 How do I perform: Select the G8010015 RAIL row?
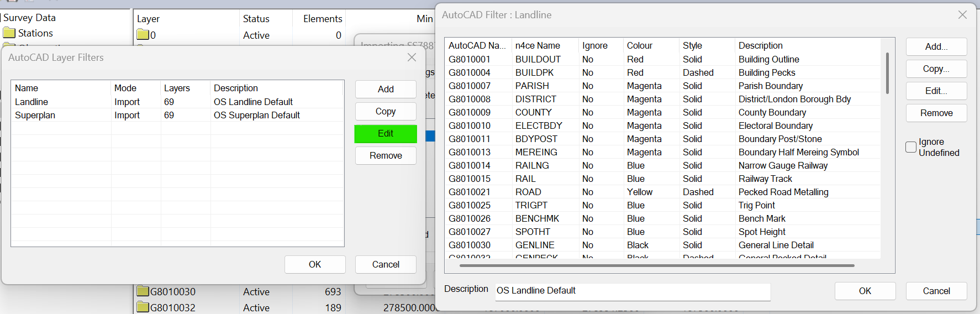[663, 179]
